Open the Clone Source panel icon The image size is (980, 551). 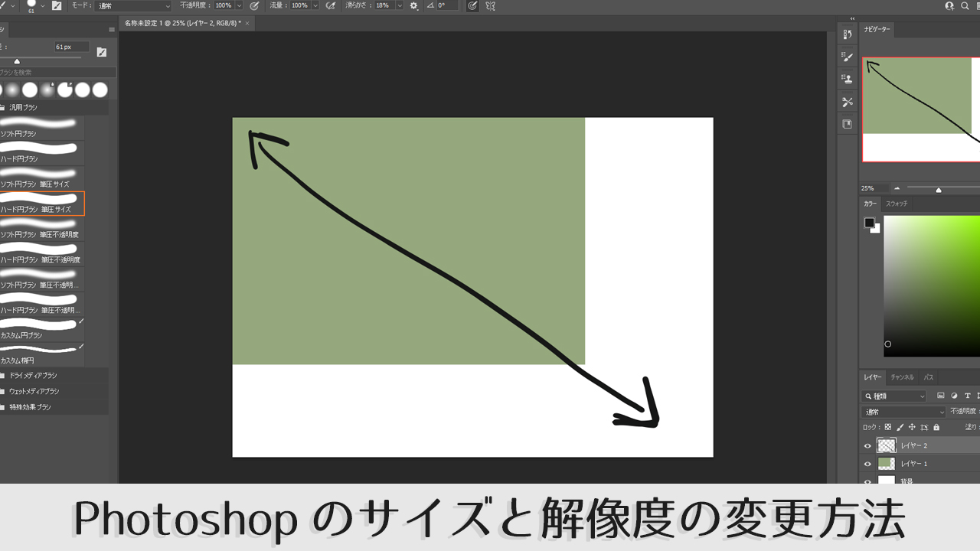point(848,79)
